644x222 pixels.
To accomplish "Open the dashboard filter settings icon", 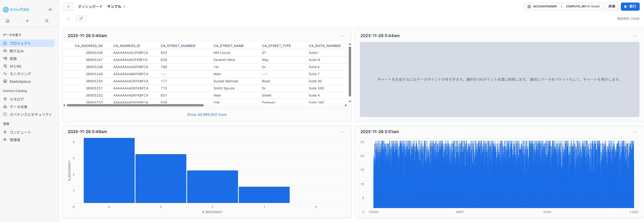I will coord(81,18).
